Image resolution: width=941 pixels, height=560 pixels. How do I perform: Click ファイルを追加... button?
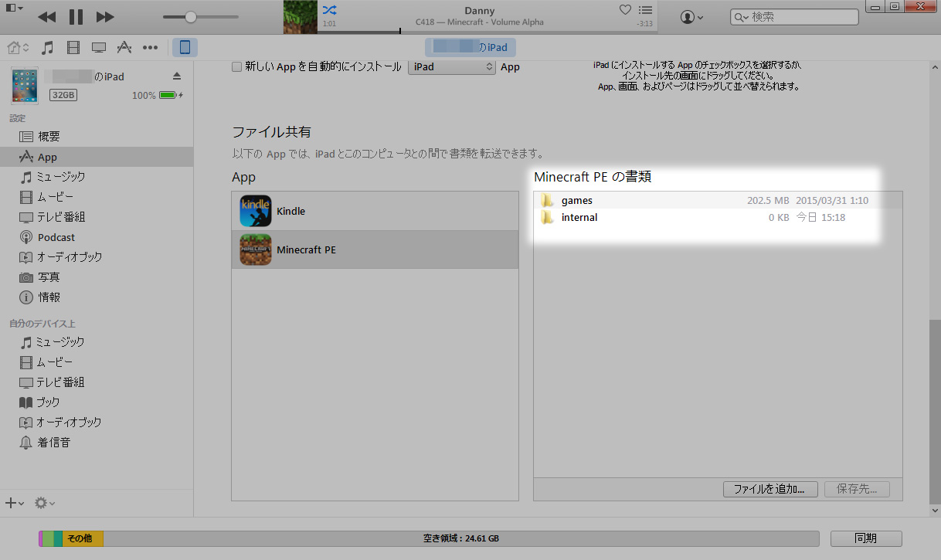(769, 489)
